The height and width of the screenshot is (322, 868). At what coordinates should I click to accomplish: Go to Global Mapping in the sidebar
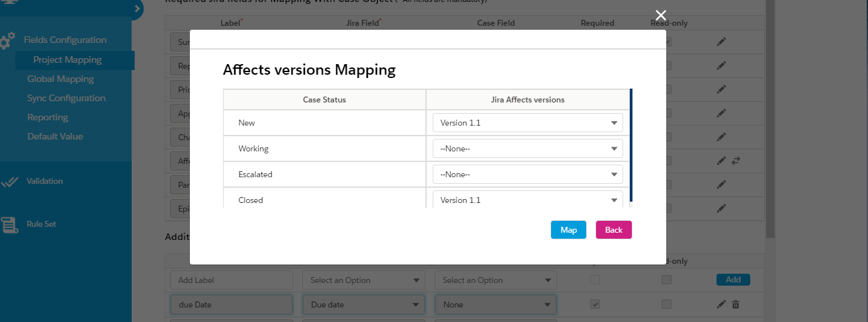point(60,79)
